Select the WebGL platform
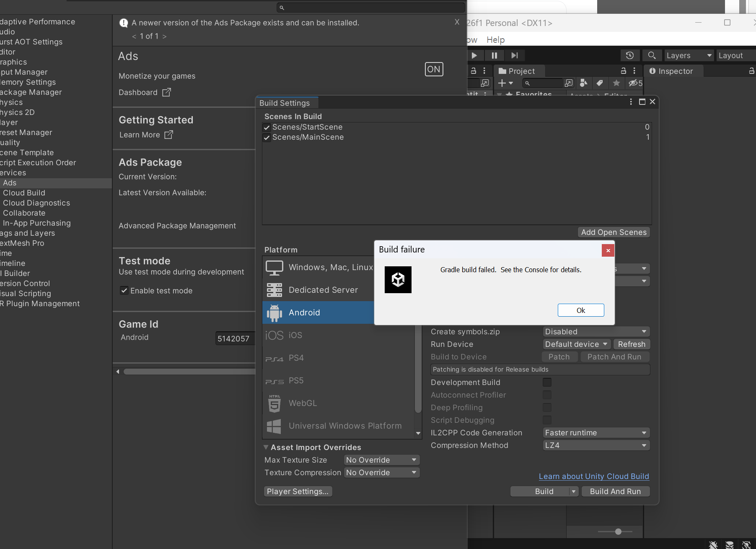756x549 pixels. 338,403
